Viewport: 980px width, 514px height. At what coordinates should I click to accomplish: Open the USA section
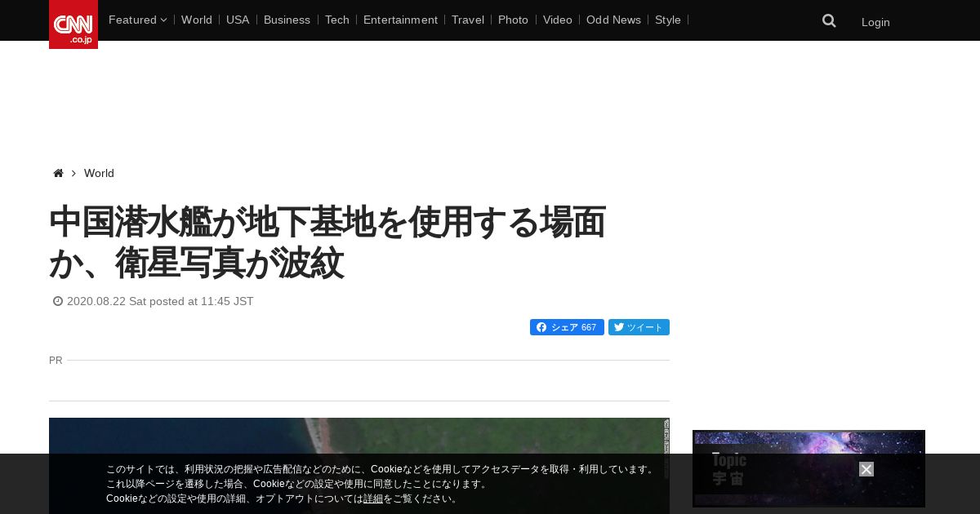(238, 20)
